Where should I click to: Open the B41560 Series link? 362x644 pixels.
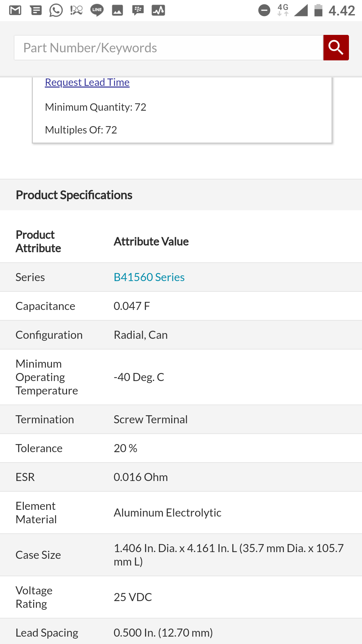coord(149,277)
